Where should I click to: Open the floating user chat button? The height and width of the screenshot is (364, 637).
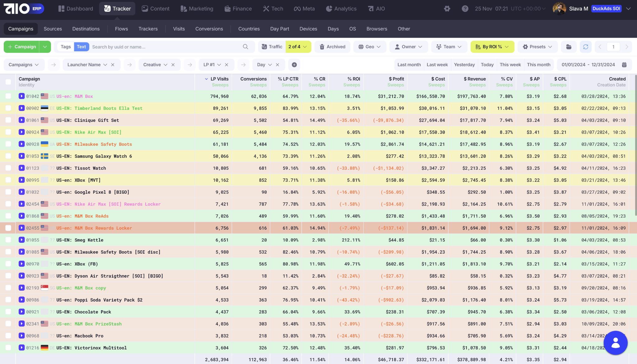coord(615,343)
